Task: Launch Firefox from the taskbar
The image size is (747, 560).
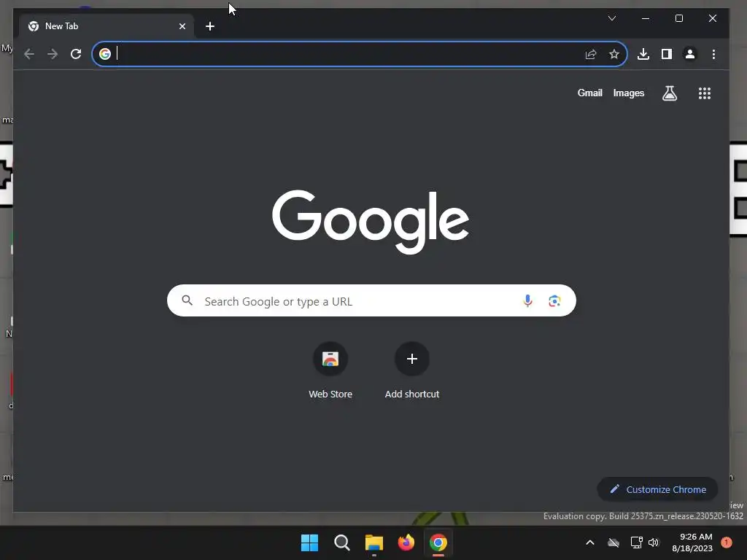Action: (x=406, y=542)
